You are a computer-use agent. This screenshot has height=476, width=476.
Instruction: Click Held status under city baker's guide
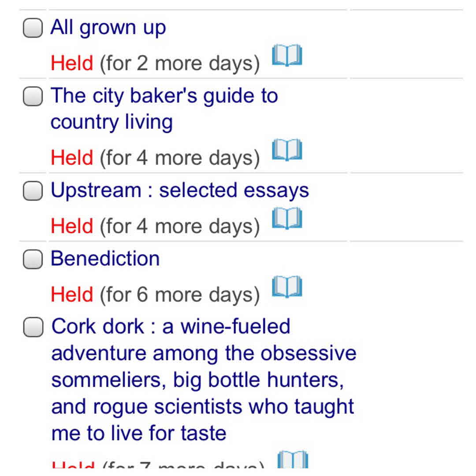pyautogui.click(x=72, y=158)
